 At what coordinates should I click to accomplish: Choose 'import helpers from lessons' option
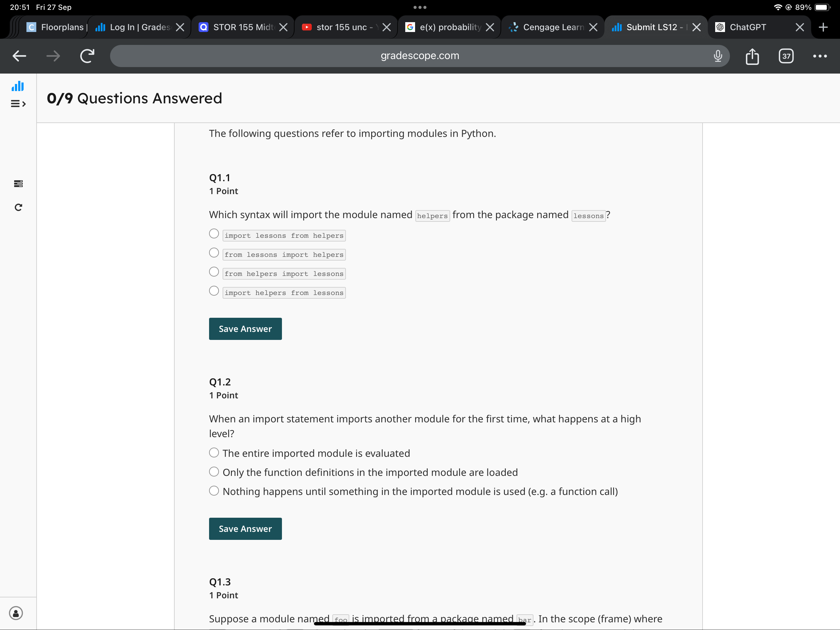(x=214, y=291)
